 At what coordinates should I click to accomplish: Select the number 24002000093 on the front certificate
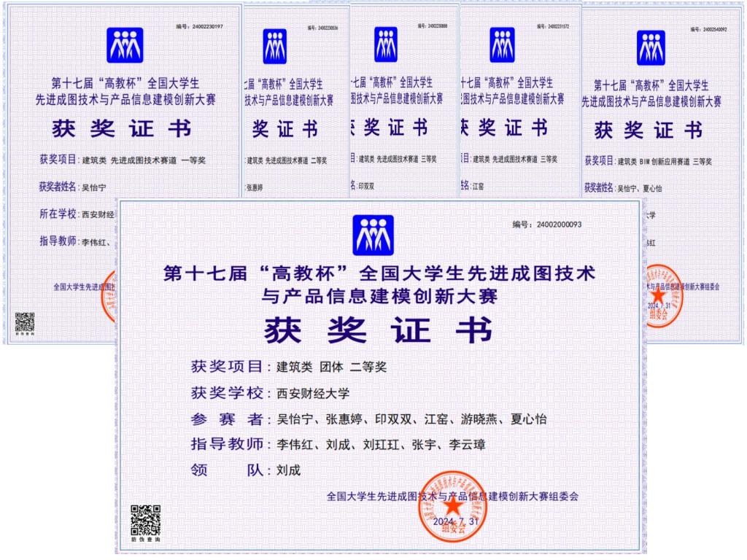coord(559,225)
